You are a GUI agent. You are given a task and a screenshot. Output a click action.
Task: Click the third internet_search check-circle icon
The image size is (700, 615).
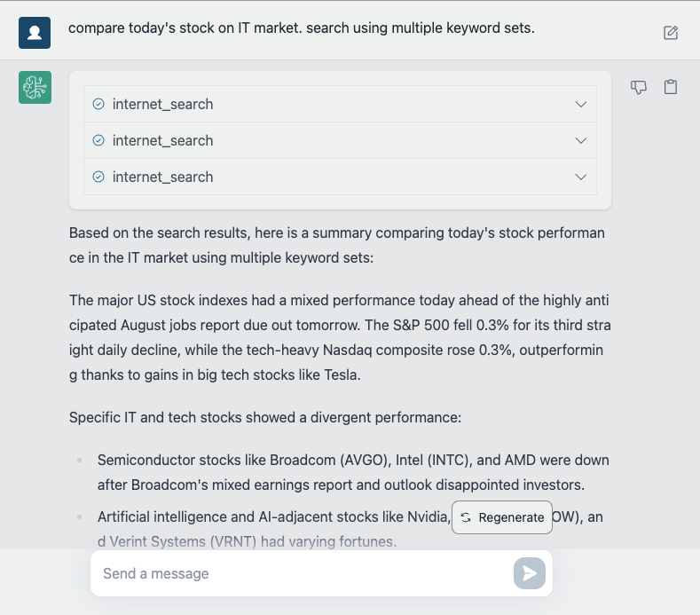coord(98,177)
